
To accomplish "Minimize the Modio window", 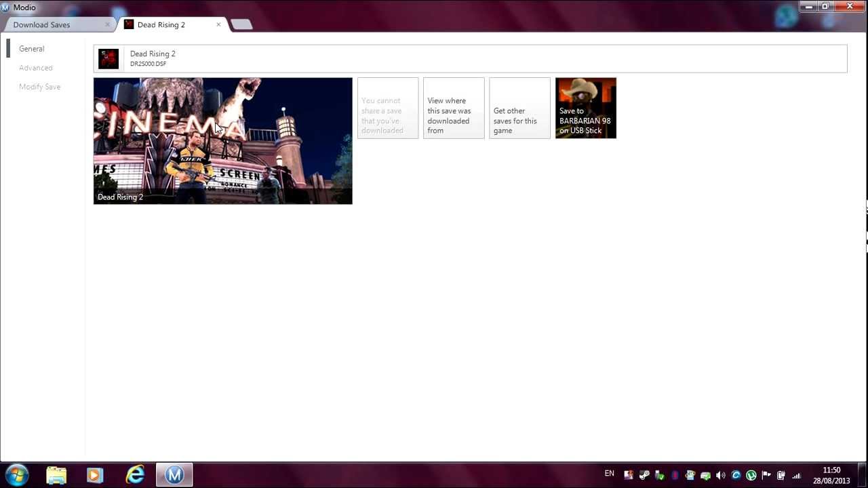I will [x=808, y=6].
